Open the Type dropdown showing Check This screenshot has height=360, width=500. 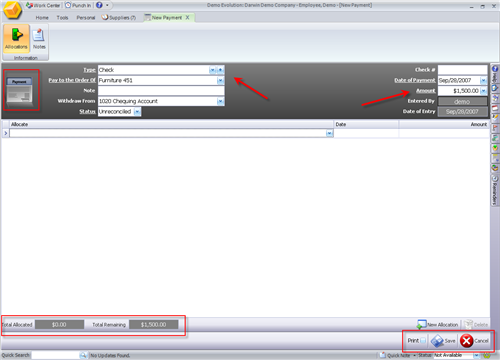212,70
